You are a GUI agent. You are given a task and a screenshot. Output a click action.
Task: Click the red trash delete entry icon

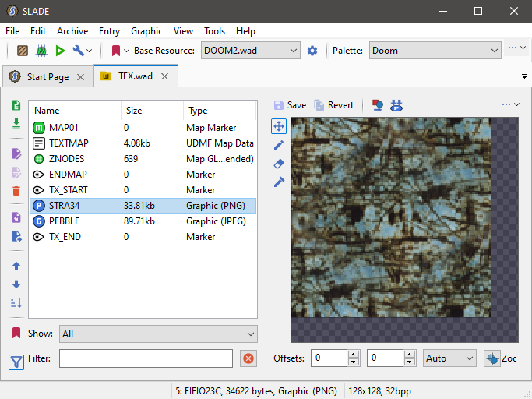(x=16, y=191)
